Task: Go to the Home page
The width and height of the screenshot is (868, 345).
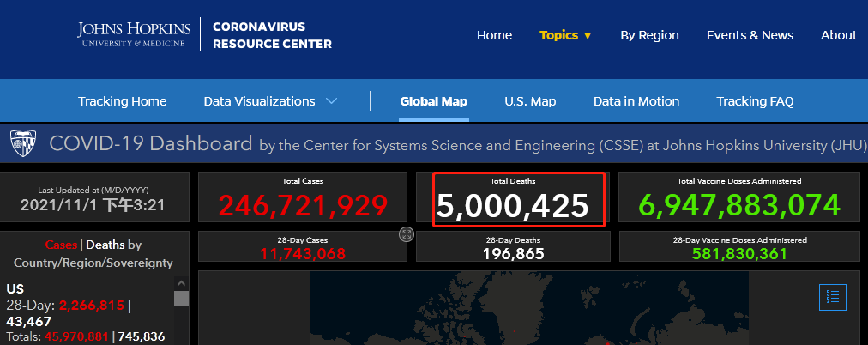Action: [x=494, y=35]
